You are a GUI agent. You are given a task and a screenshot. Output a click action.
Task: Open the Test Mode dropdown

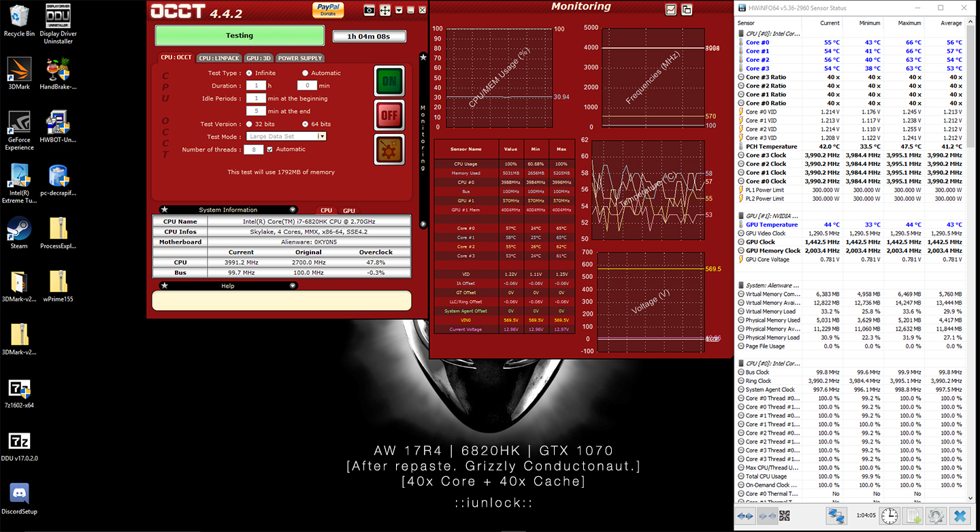coord(287,136)
